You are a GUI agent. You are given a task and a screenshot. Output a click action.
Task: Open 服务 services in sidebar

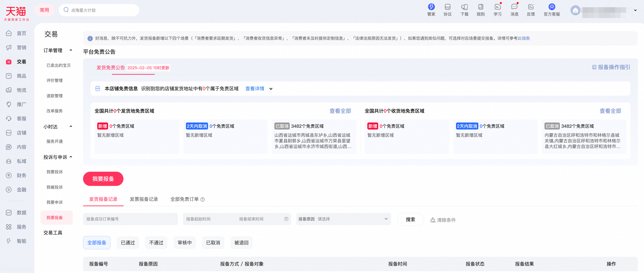click(x=16, y=227)
